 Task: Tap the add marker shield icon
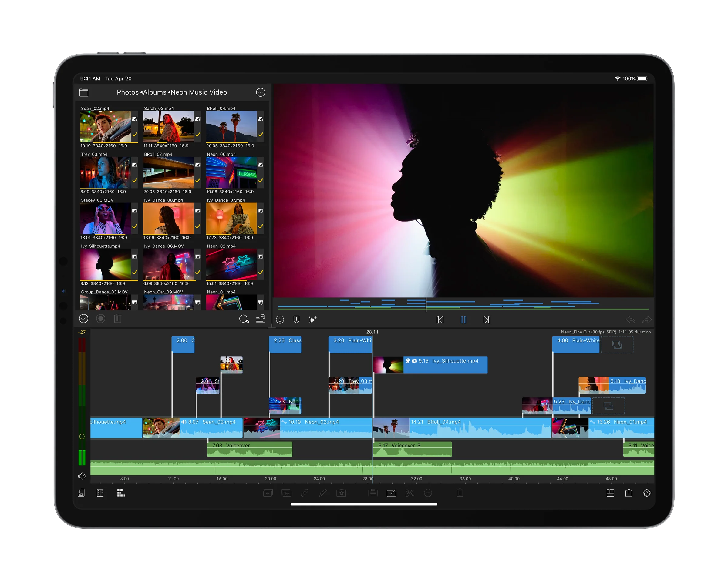pyautogui.click(x=296, y=319)
